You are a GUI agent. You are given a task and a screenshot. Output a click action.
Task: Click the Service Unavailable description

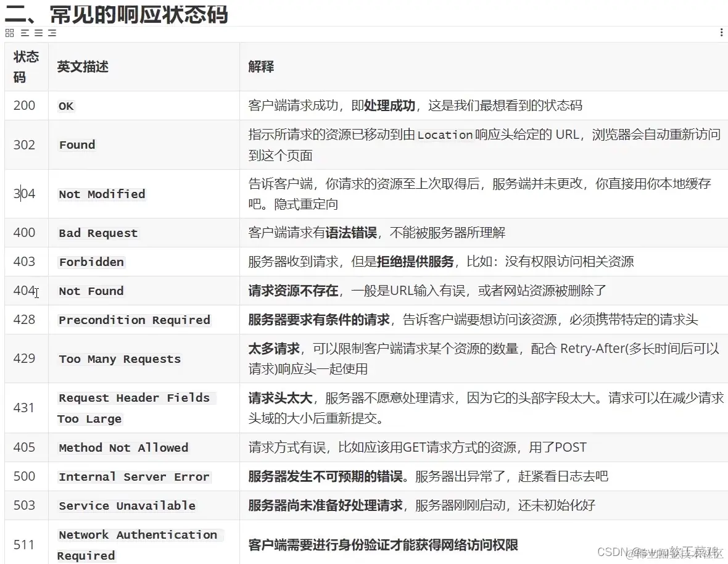[x=126, y=505]
